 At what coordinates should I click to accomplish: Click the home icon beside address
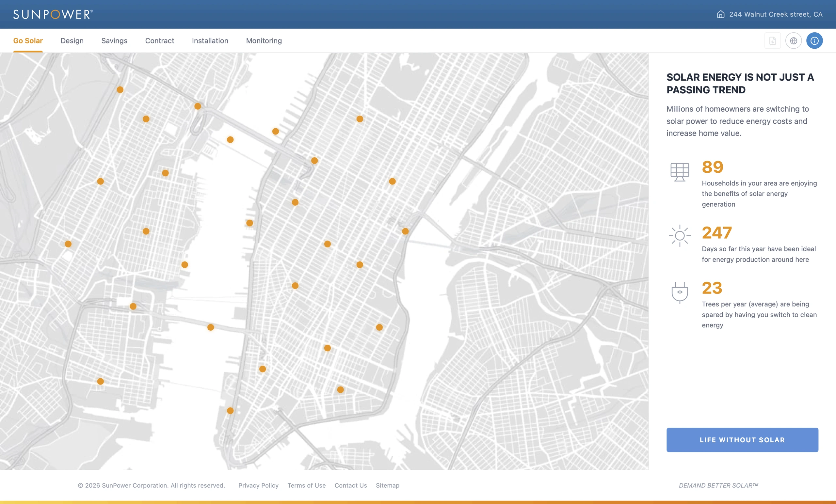coord(721,14)
